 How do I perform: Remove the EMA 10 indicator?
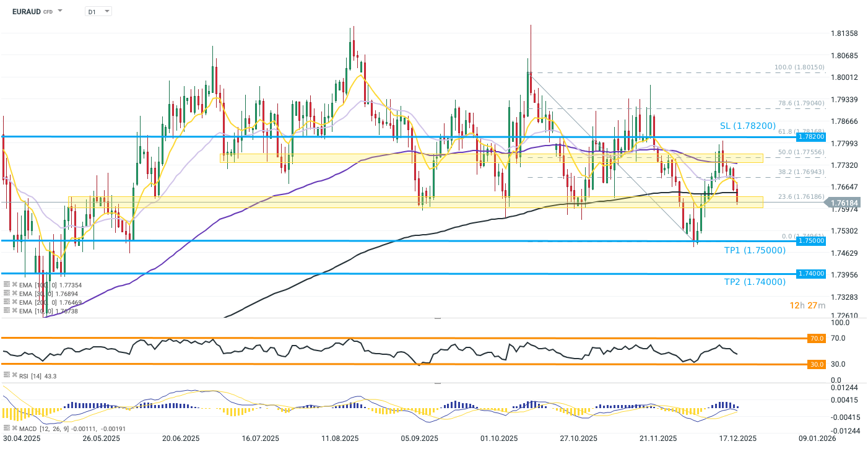click(x=15, y=311)
